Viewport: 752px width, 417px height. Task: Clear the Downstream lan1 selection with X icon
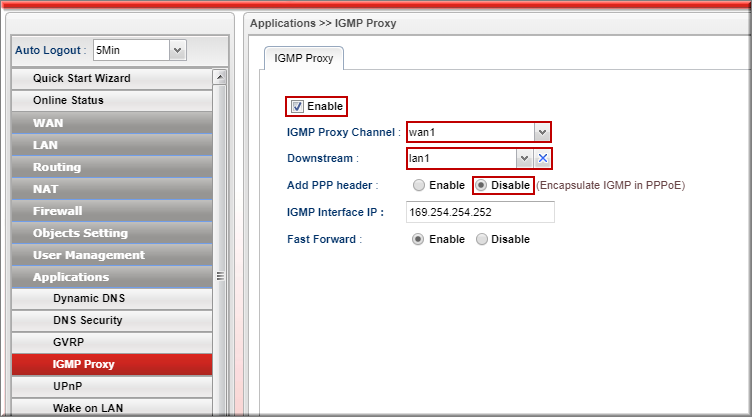tap(542, 158)
